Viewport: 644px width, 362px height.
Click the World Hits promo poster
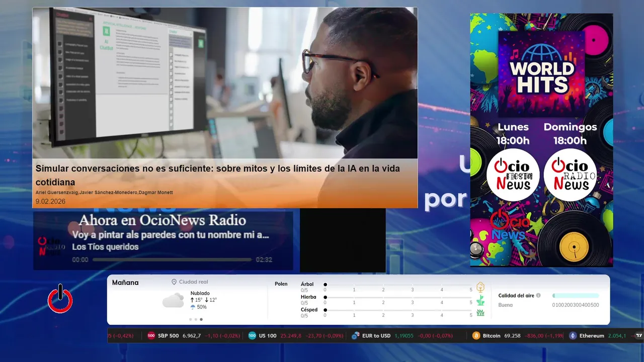541,140
